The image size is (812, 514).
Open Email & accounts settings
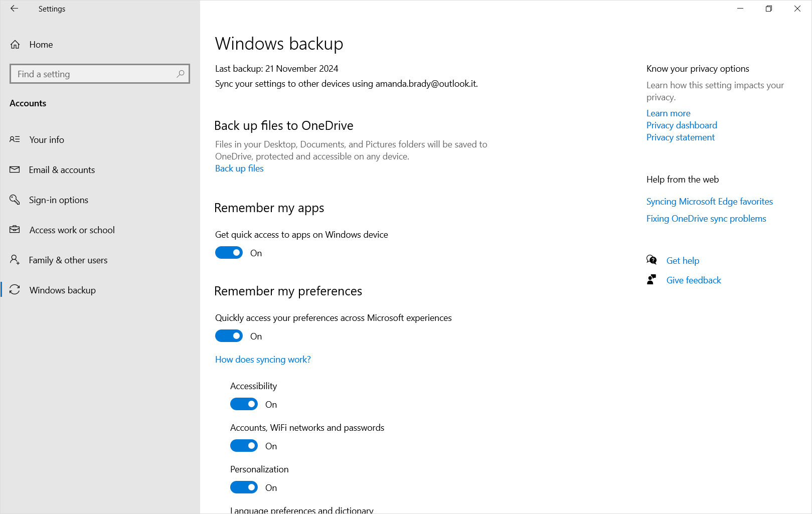pos(62,169)
